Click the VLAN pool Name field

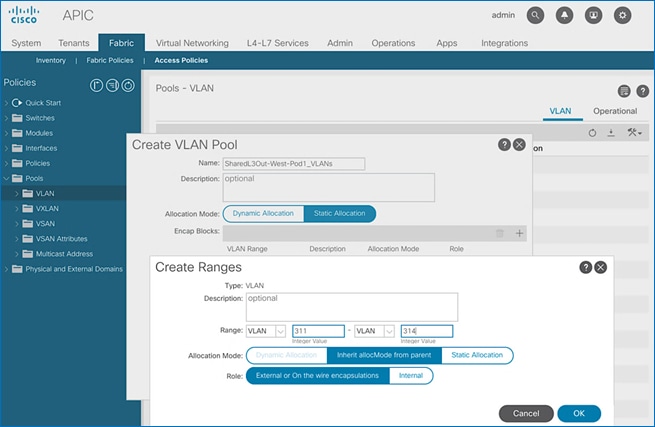[x=294, y=164]
